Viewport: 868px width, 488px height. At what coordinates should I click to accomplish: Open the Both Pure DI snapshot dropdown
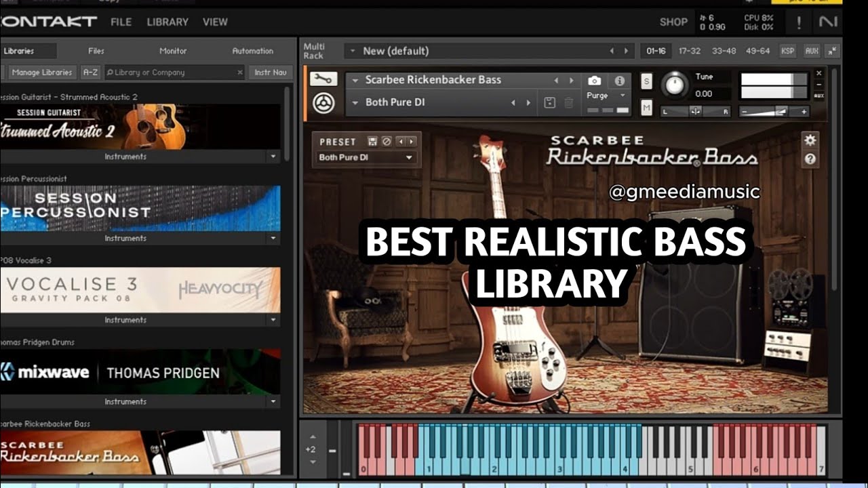click(x=355, y=102)
